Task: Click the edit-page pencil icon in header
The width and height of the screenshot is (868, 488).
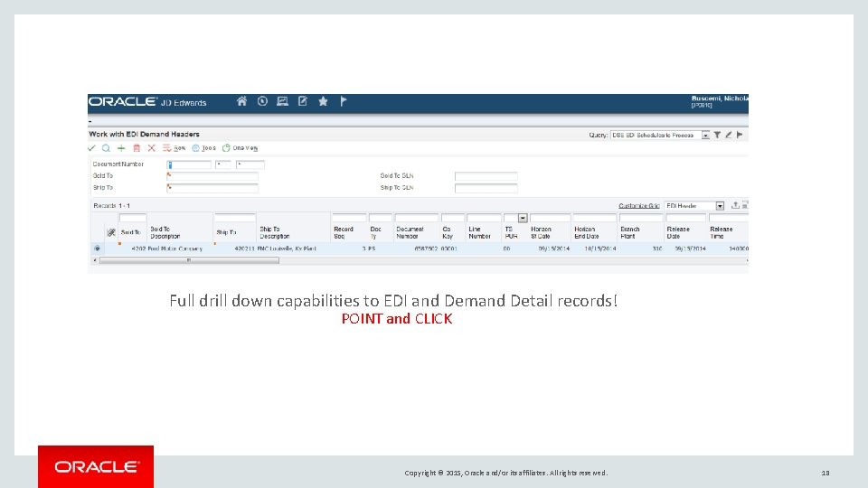Action: click(x=303, y=101)
